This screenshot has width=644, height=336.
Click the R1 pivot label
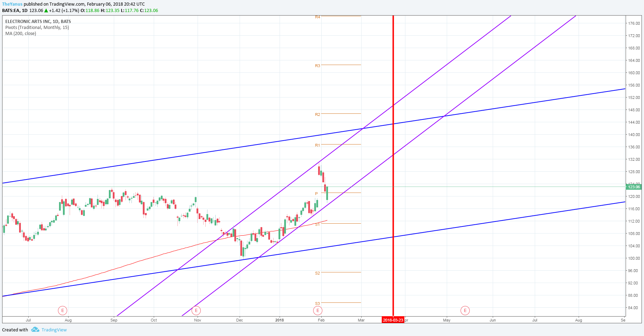[317, 145]
